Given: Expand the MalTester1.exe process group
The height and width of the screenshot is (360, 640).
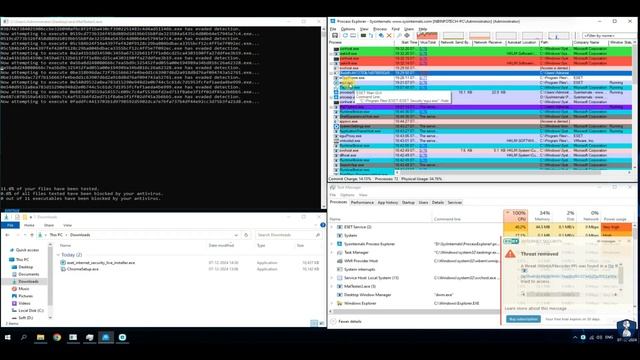Looking at the screenshot, I should click(x=332, y=287).
